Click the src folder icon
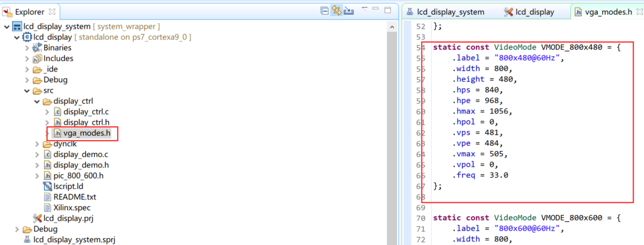This screenshot has height=245, width=644. click(x=37, y=91)
